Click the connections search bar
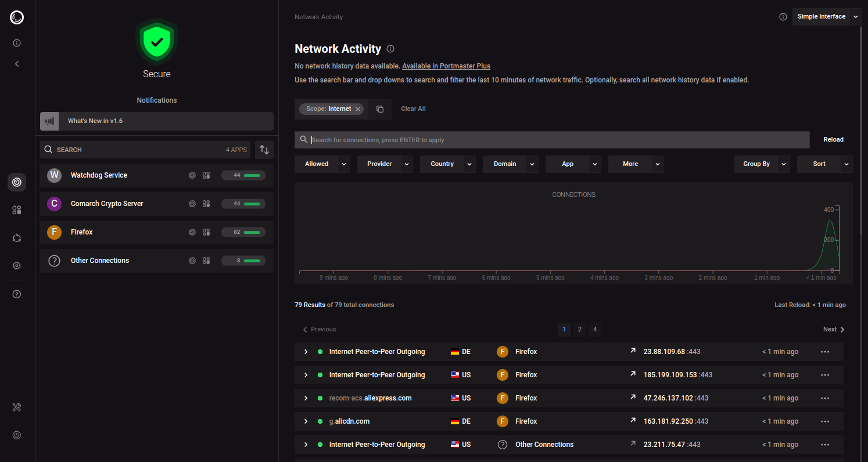The height and width of the screenshot is (462, 868). tap(552, 140)
